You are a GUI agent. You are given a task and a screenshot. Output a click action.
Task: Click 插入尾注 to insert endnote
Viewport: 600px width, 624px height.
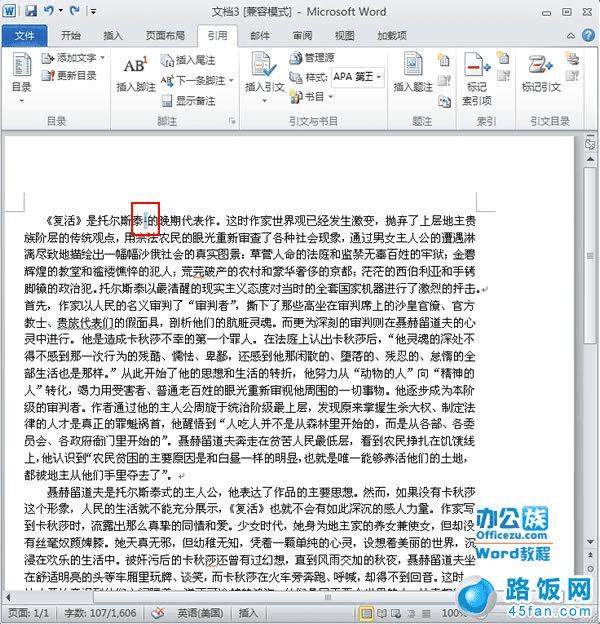[188, 60]
